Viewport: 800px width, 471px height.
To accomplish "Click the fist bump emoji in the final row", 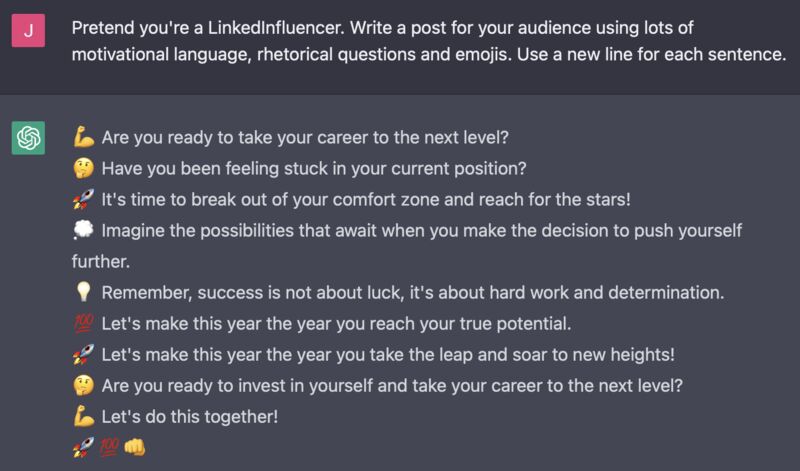I will click(135, 448).
